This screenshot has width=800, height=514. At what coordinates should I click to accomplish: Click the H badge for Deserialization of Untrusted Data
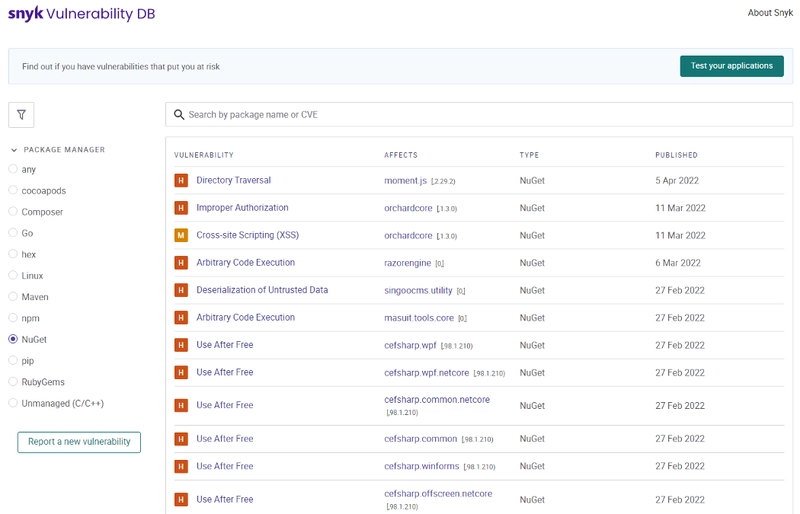pos(181,290)
